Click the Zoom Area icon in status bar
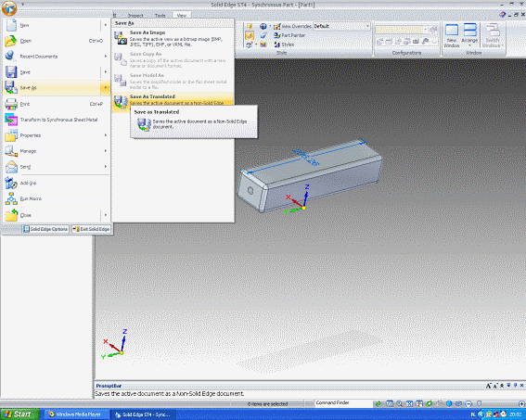 click(390, 403)
